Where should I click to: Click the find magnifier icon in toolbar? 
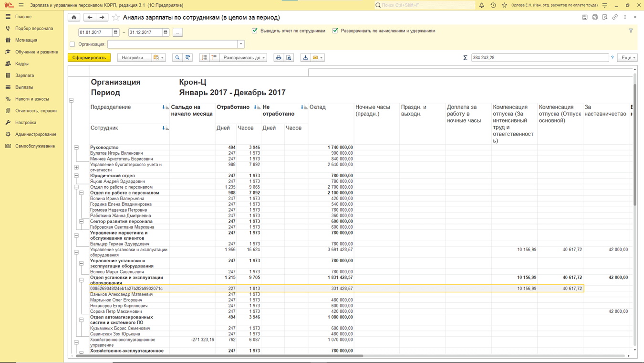[177, 58]
